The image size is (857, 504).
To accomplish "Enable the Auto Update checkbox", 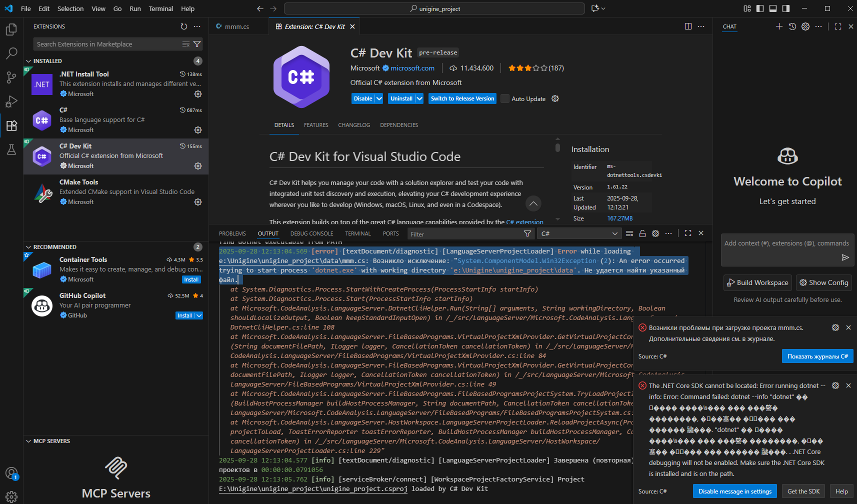I will click(505, 99).
